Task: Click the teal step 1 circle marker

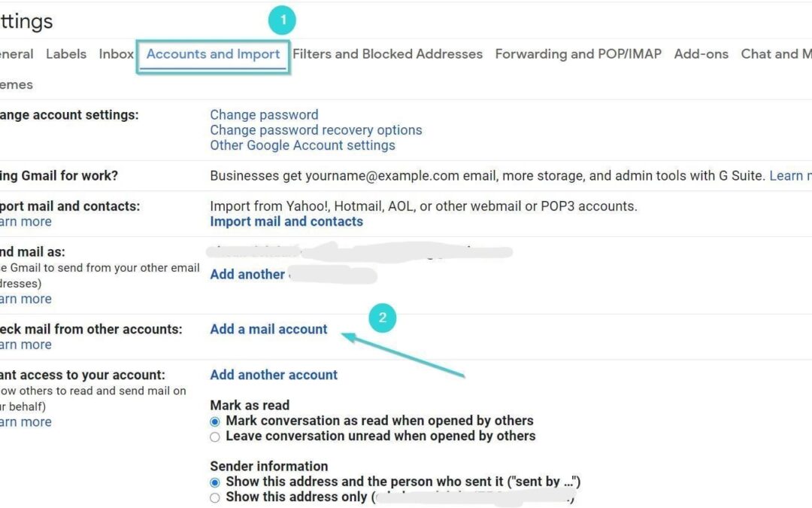Action: click(x=283, y=20)
